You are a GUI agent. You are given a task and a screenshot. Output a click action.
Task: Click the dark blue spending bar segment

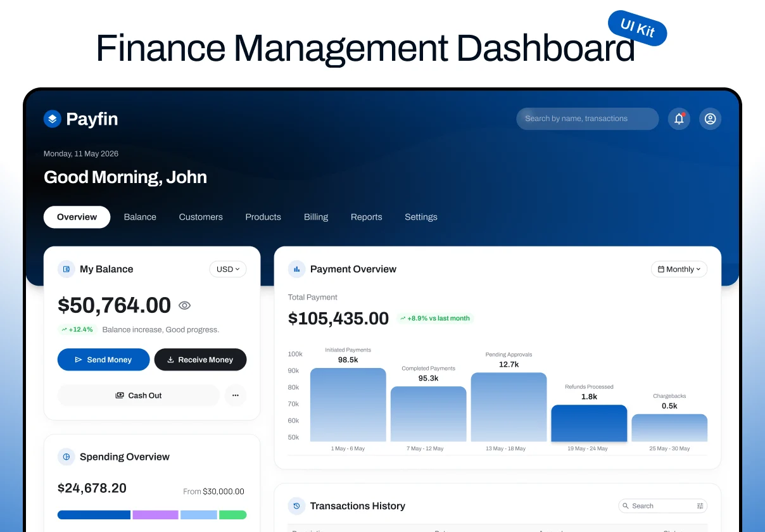pyautogui.click(x=94, y=515)
